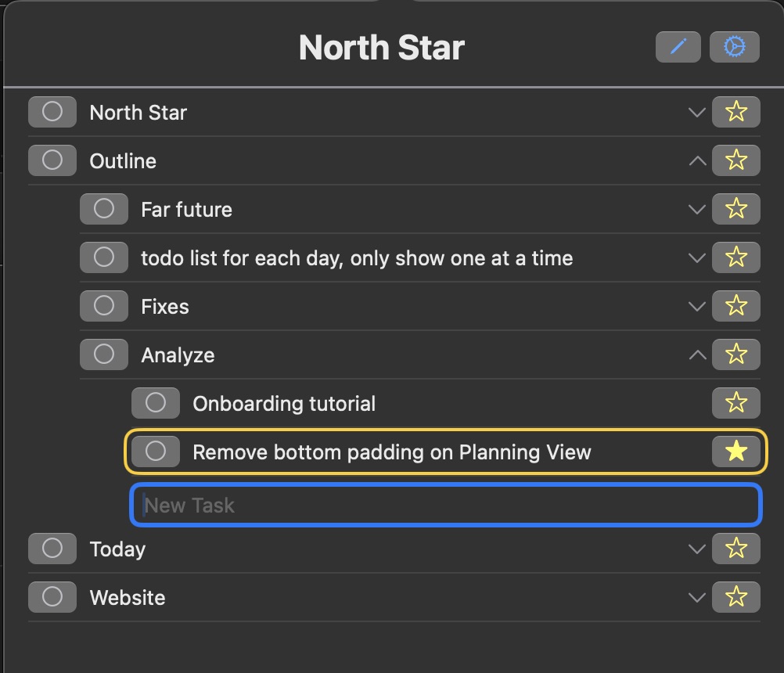This screenshot has height=673, width=784.
Task: Star the Website task
Action: pos(736,597)
